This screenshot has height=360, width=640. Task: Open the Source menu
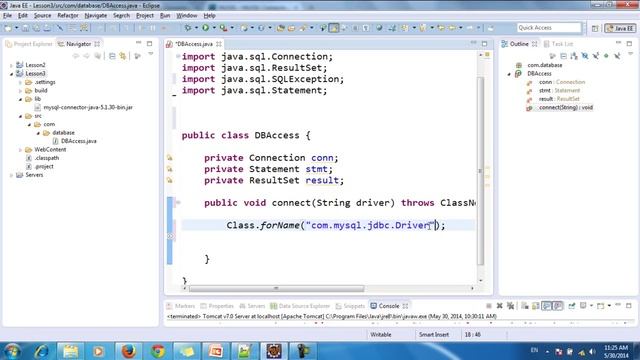(42, 16)
